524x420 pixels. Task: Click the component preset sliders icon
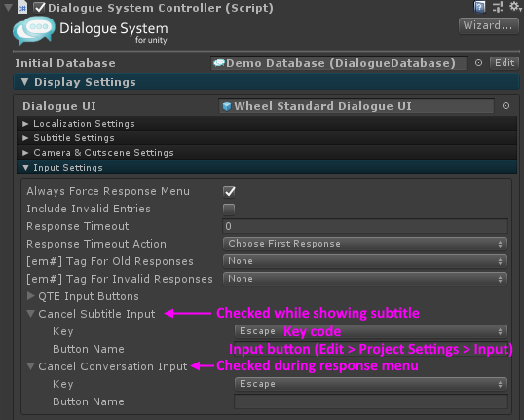498,7
